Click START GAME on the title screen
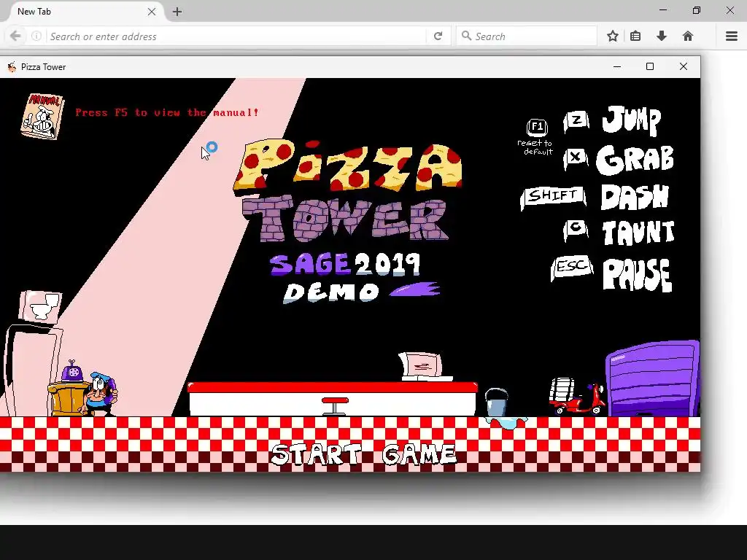Image resolution: width=747 pixels, height=560 pixels. click(x=363, y=454)
